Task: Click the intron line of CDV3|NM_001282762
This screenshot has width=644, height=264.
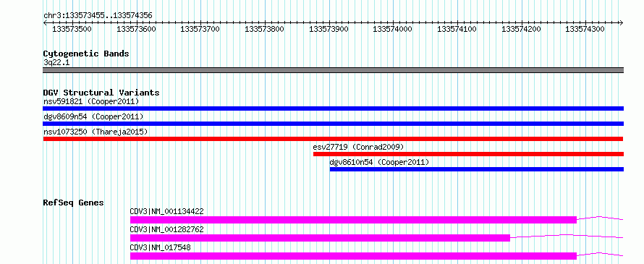Action: [567, 236]
